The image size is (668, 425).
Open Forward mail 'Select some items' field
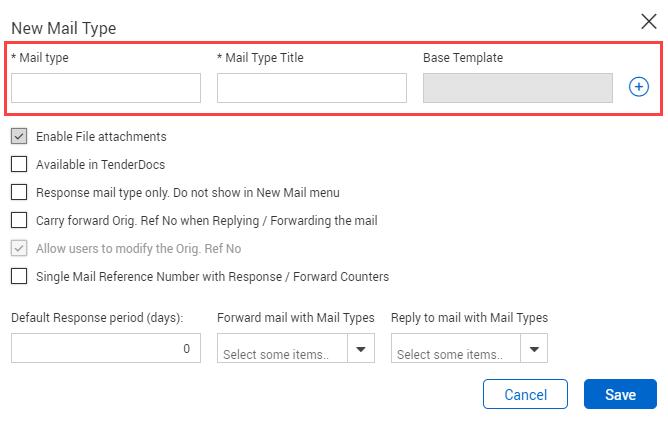282,349
